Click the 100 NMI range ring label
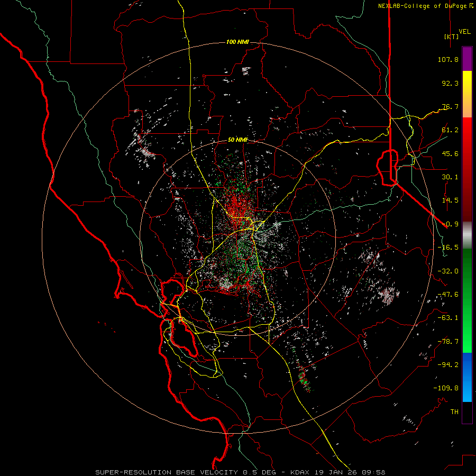The image size is (476, 476). point(237,42)
